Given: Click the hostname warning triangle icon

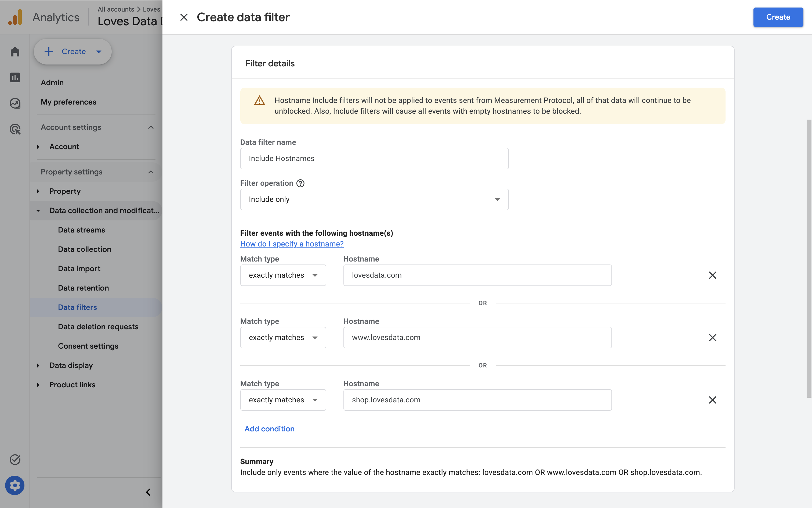Looking at the screenshot, I should pos(259,101).
